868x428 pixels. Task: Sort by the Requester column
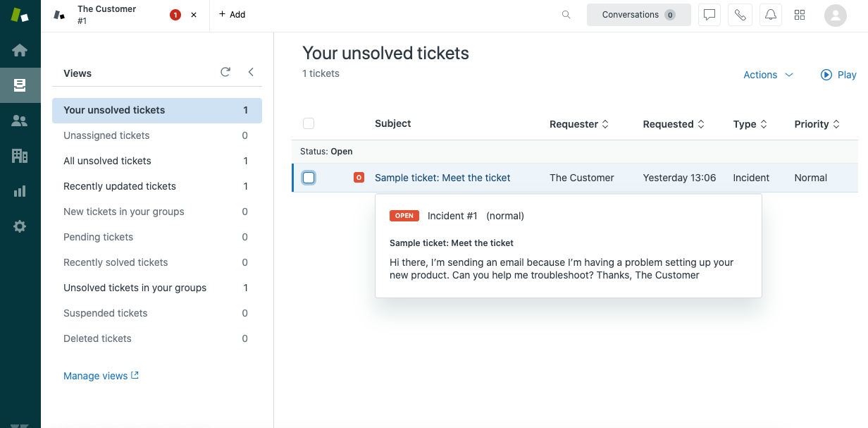(578, 124)
